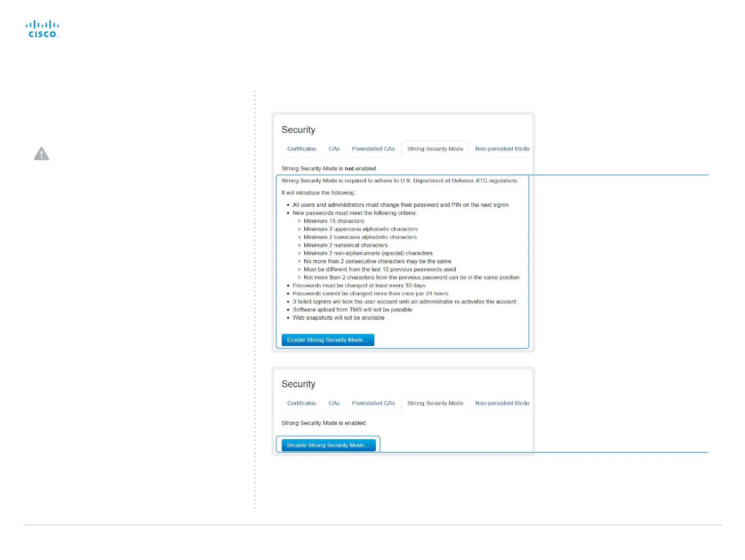Open Preinstalled CAs tab in panel with Disable button
Screen dimensions: 745x560
pyautogui.click(x=373, y=403)
